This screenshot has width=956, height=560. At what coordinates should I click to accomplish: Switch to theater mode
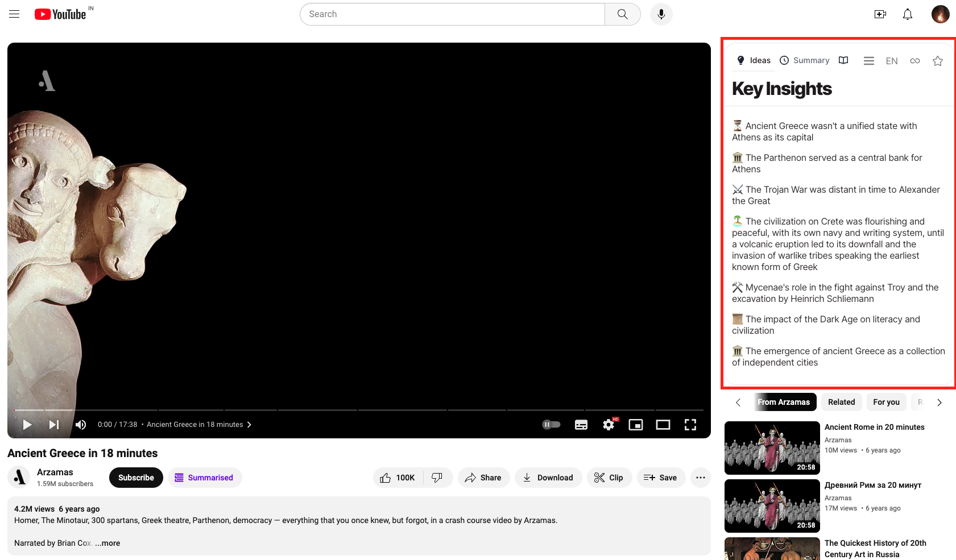pyautogui.click(x=663, y=424)
